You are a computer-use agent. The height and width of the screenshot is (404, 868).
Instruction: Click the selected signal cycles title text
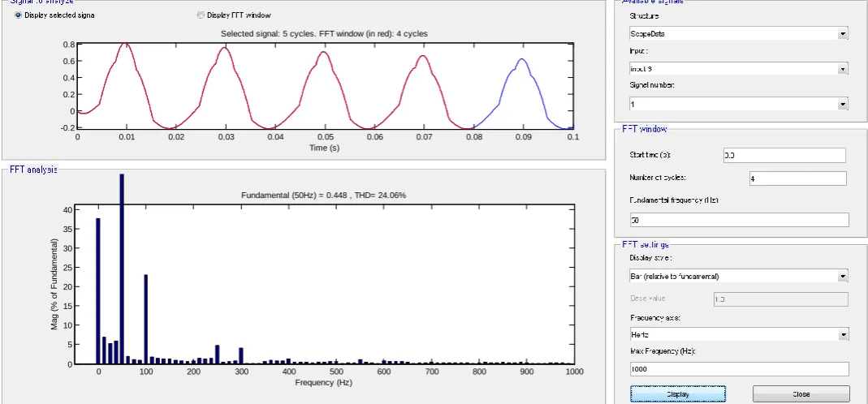324,34
